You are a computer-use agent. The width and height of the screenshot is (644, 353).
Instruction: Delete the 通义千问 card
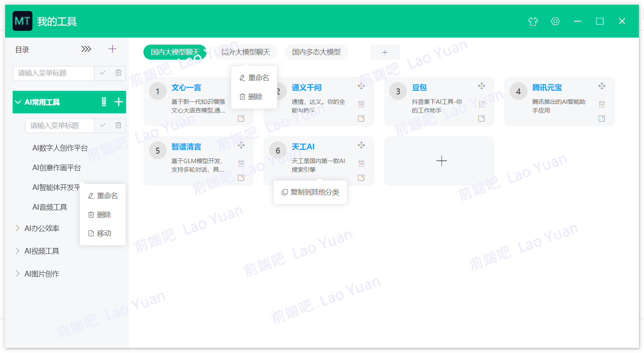pos(361,104)
